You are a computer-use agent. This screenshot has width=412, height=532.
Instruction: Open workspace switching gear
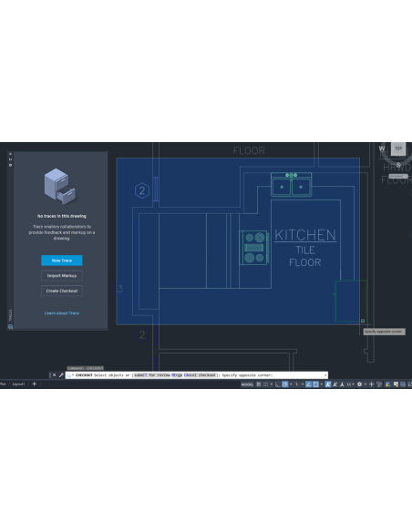[359, 384]
